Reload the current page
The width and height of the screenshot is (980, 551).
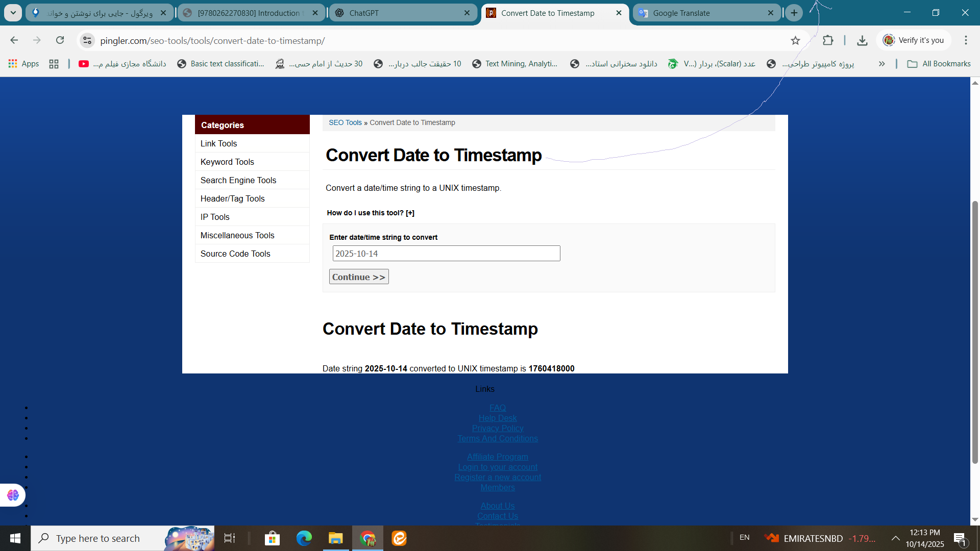(60, 40)
